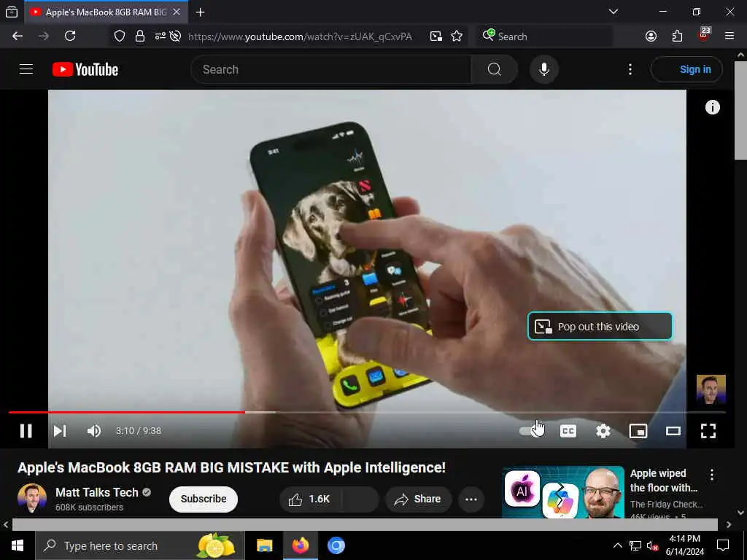Screen dimensions: 747x560
Task: List all tabs dropdown arrow
Action: click(x=614, y=12)
